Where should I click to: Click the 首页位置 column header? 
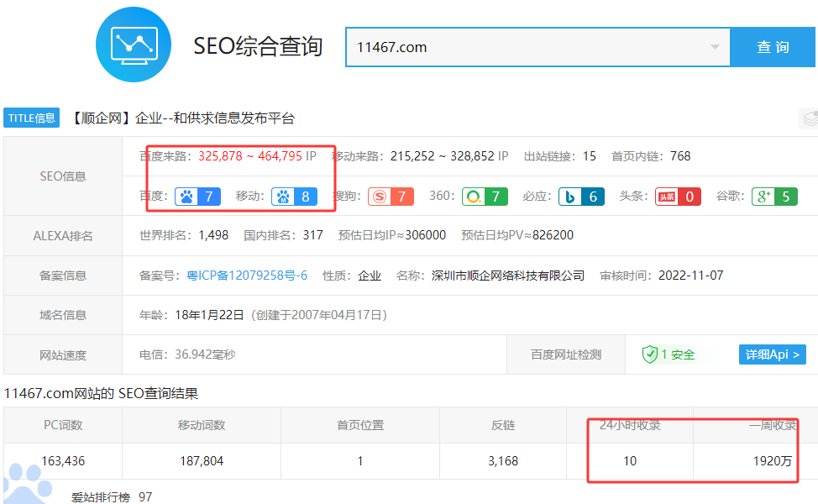point(360,425)
